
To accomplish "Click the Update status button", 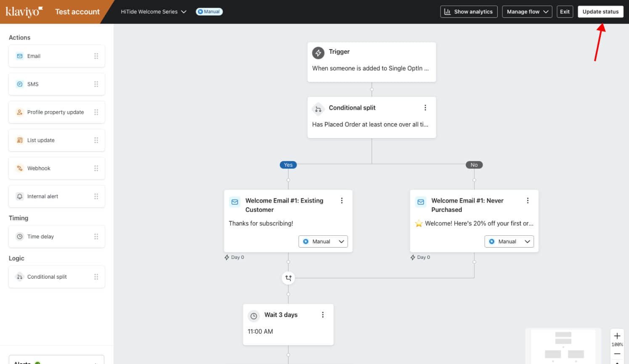I will coord(600,12).
